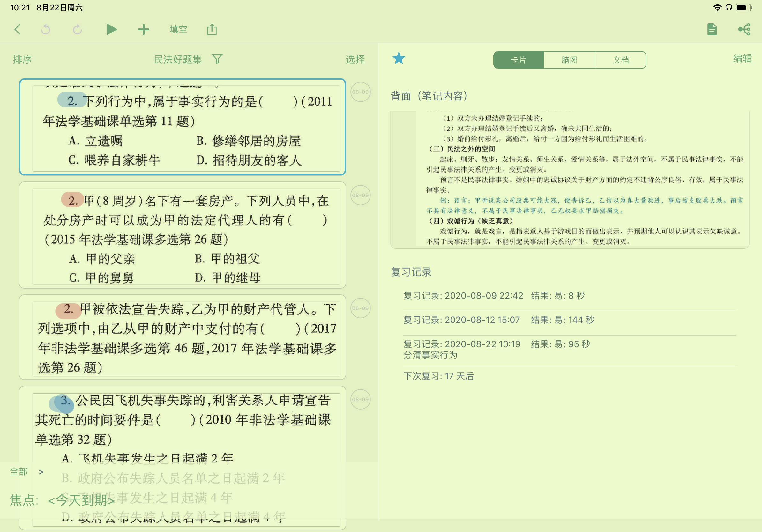Click red highlight mark on 2. 甲(8周岁)
Image resolution: width=762 pixels, height=532 pixels.
(x=72, y=199)
